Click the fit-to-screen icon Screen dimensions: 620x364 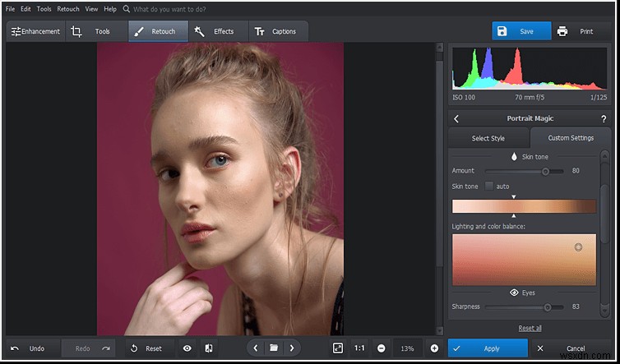pos(337,348)
